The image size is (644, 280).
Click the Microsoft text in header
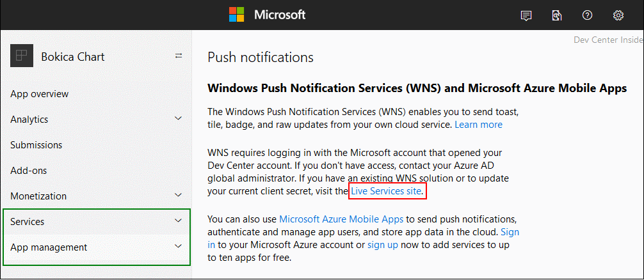(280, 15)
